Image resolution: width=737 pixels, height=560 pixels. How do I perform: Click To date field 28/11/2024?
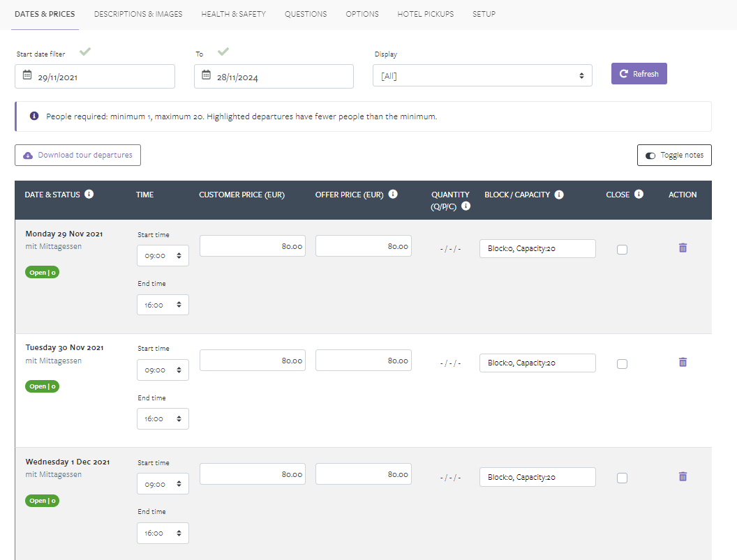pyautogui.click(x=274, y=77)
